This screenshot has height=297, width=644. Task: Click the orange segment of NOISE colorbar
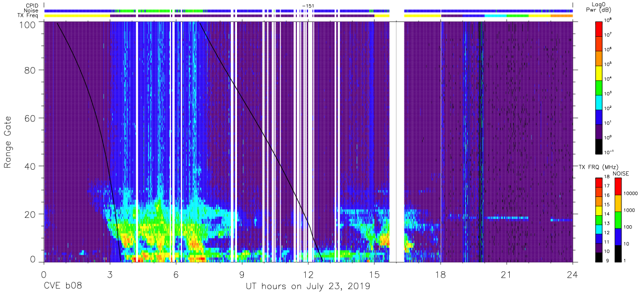tap(618, 203)
